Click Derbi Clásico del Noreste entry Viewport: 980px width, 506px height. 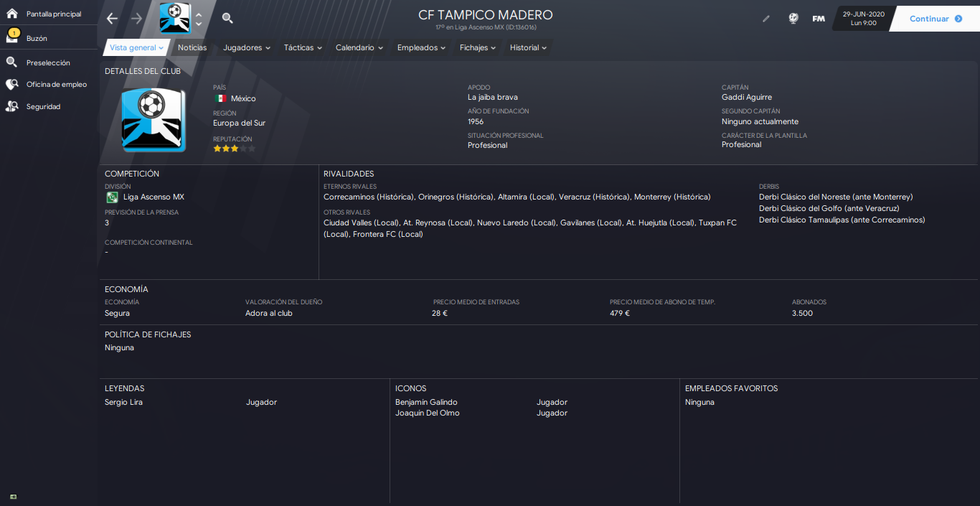pos(836,197)
